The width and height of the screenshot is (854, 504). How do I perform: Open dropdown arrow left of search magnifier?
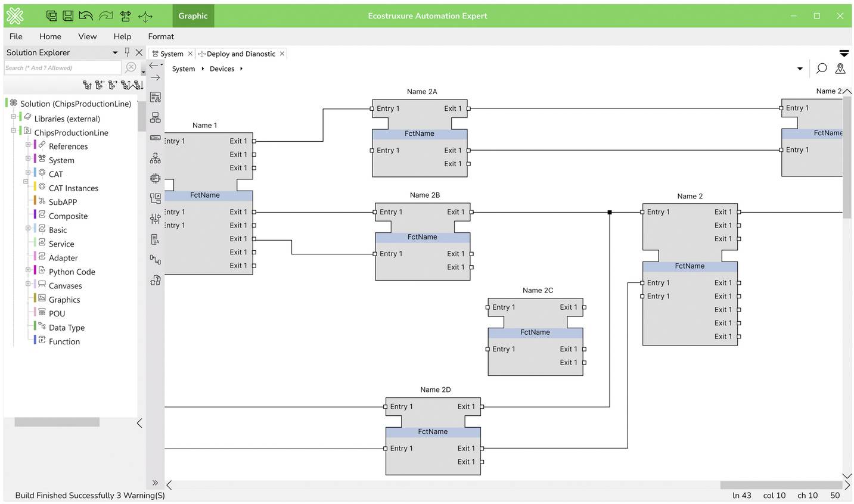point(800,69)
